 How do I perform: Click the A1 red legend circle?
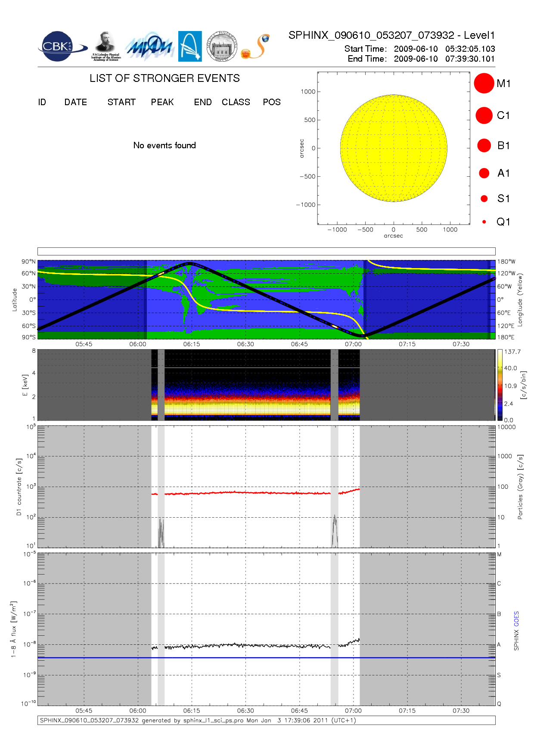click(484, 173)
